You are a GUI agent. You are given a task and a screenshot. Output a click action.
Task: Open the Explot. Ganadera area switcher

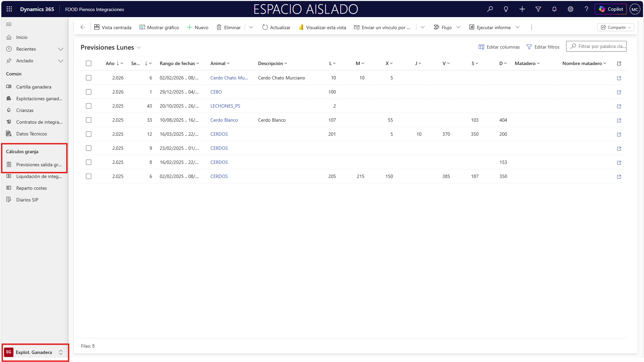35,352
